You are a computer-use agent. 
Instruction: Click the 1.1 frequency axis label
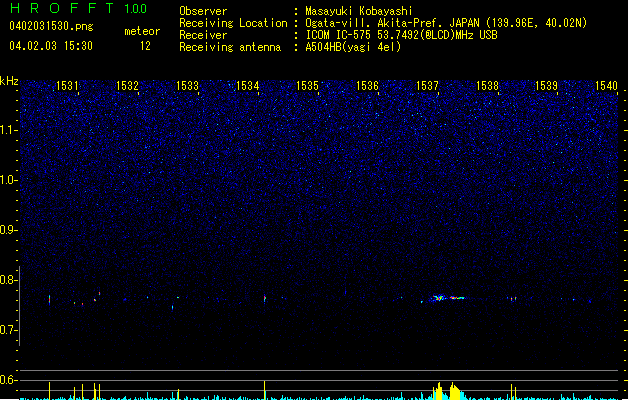click(x=9, y=130)
